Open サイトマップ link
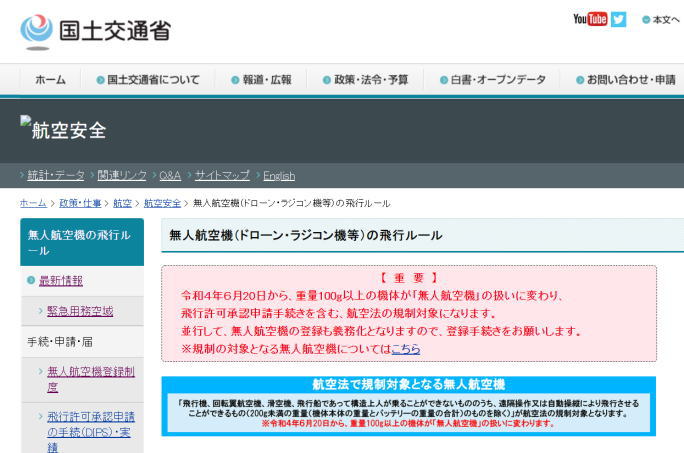This screenshot has width=684, height=453. [x=222, y=175]
